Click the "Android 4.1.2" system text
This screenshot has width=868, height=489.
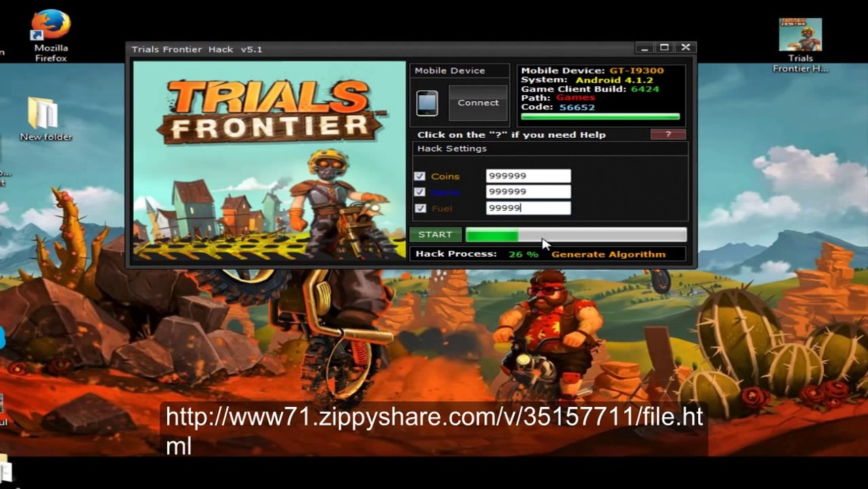[614, 80]
